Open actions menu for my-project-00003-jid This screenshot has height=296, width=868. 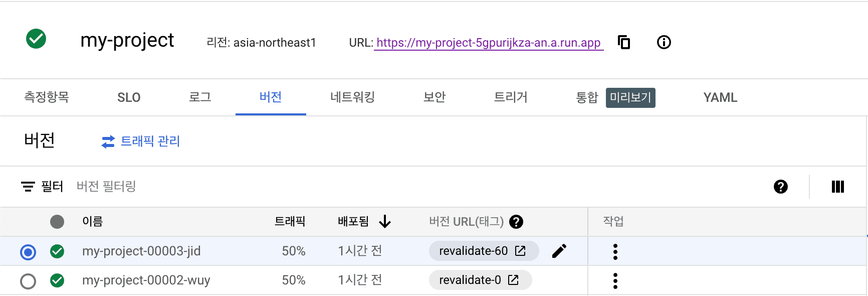(615, 251)
